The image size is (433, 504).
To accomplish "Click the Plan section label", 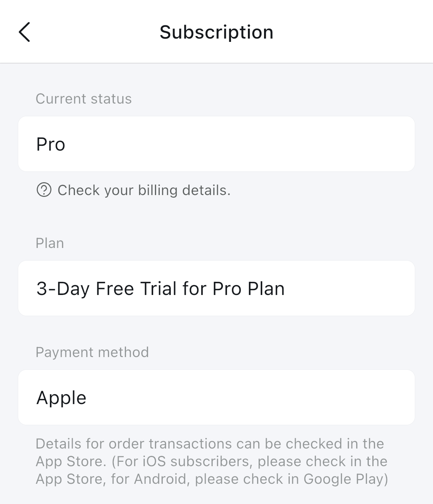I will pos(50,243).
